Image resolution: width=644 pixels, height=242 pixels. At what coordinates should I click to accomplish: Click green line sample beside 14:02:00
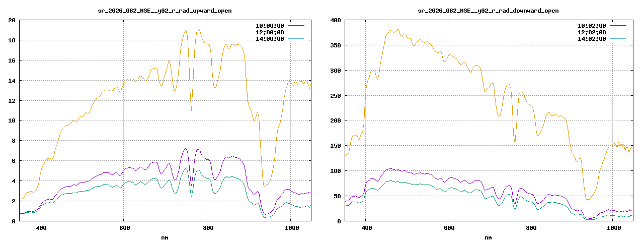point(618,39)
